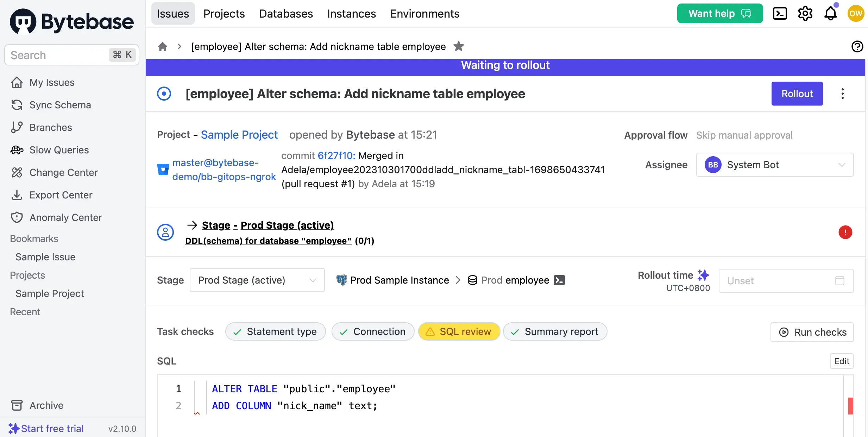Switch to the Databases tab
The image size is (868, 437).
[x=286, y=14]
